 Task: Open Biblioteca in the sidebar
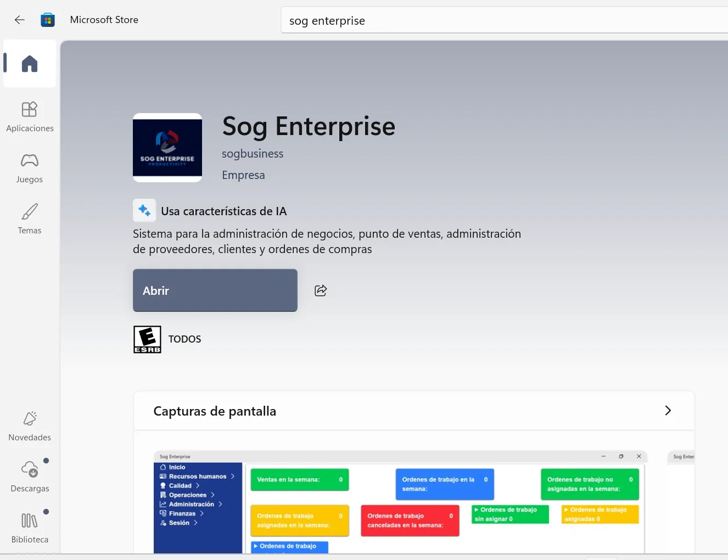[x=30, y=528]
